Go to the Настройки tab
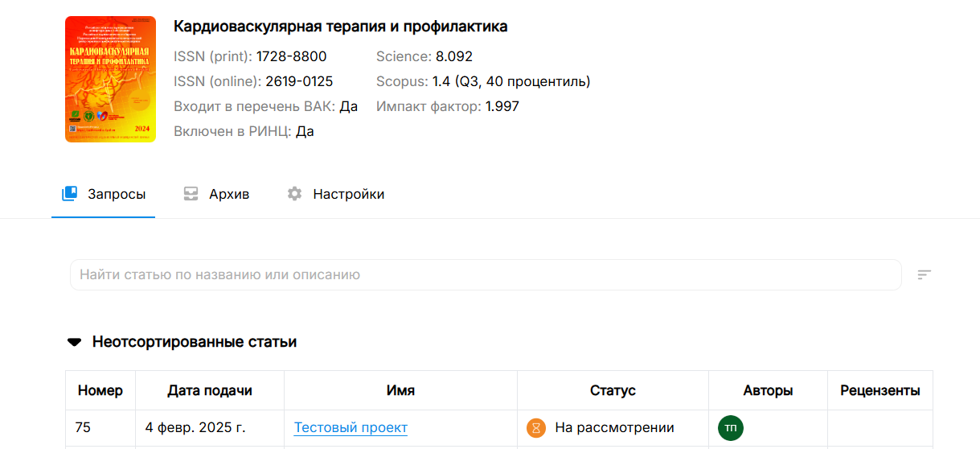 (x=336, y=194)
